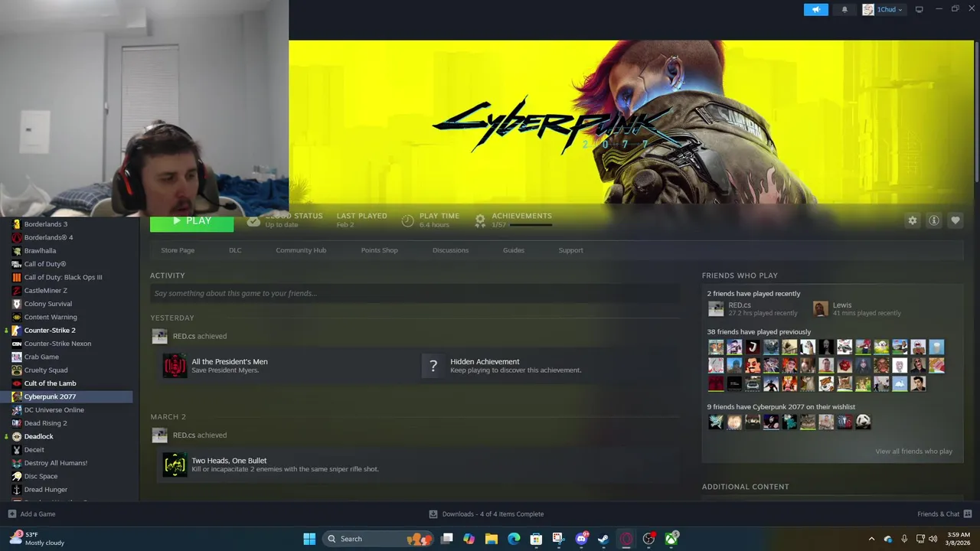Image resolution: width=980 pixels, height=551 pixels.
Task: Click the page vertical scrollbar
Action: pyautogui.click(x=976, y=111)
